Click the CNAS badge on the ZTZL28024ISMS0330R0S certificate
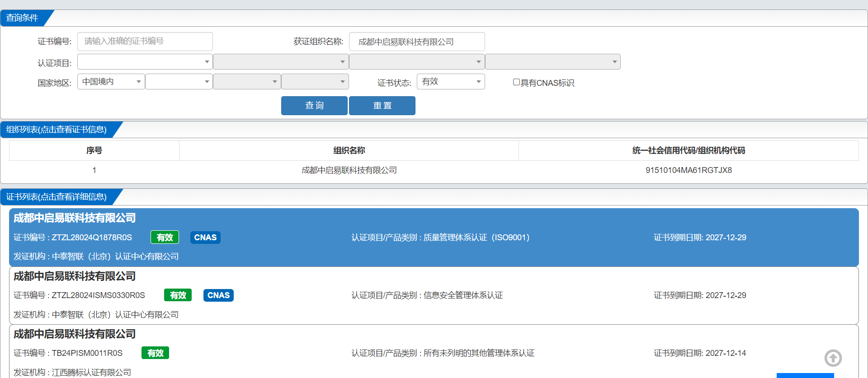The height and width of the screenshot is (378, 868). (218, 295)
